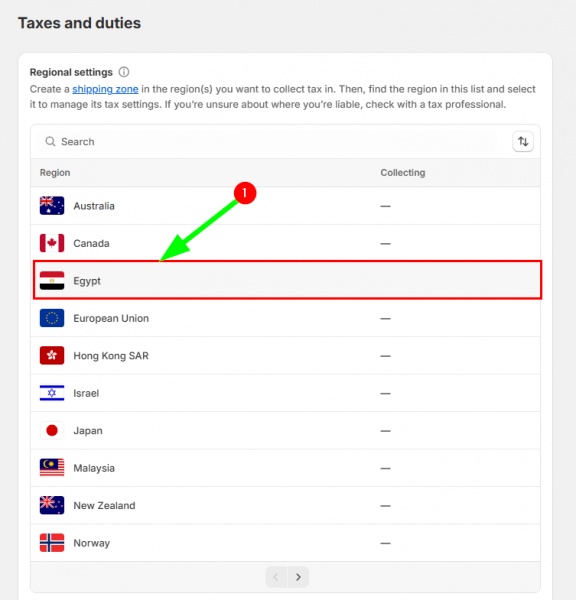
Task: Select the Israel region name
Action: tap(86, 393)
